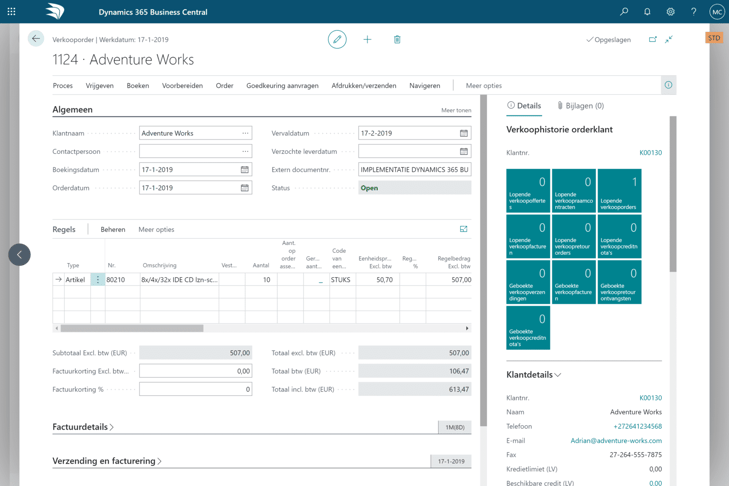Open calendar for Vervaldatum field
This screenshot has width=729, height=486.
click(x=464, y=133)
